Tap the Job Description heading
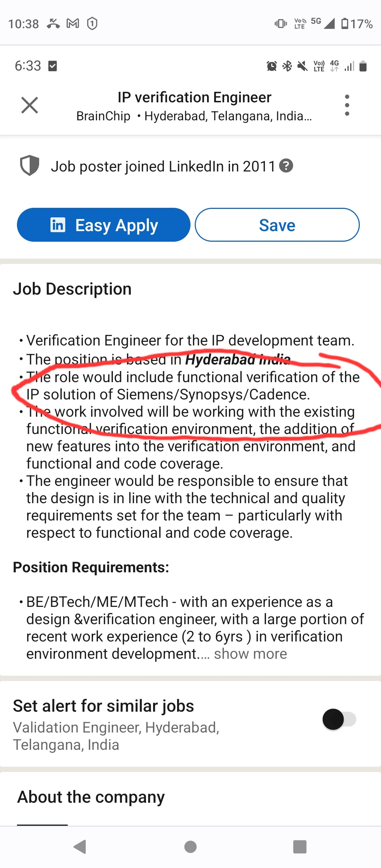 (x=72, y=289)
